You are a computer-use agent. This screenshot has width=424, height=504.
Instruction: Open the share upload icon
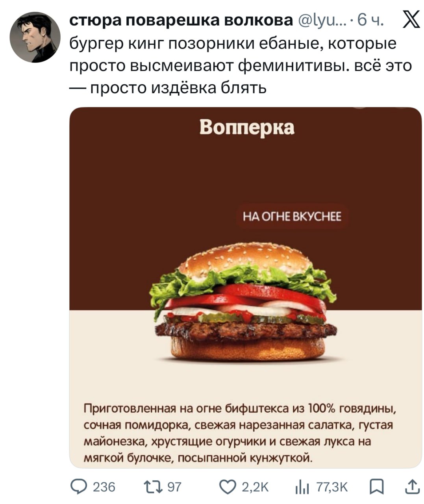coord(411,487)
